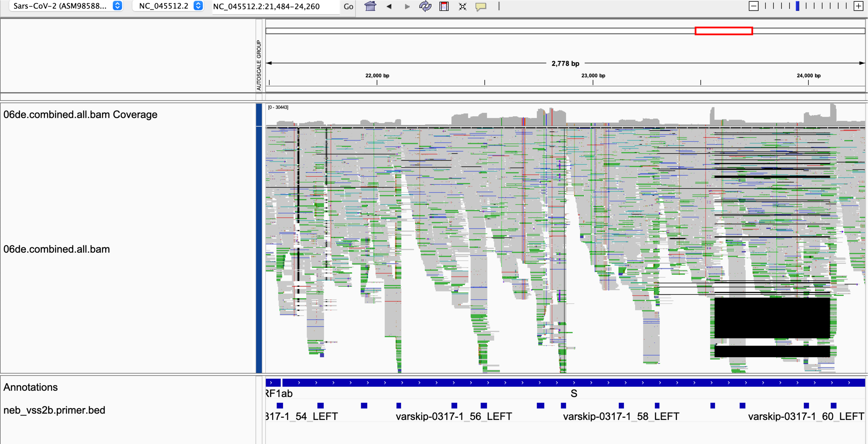The width and height of the screenshot is (868, 444).
Task: Select the neb_vss2b.primer.bed track name
Action: tap(54, 410)
